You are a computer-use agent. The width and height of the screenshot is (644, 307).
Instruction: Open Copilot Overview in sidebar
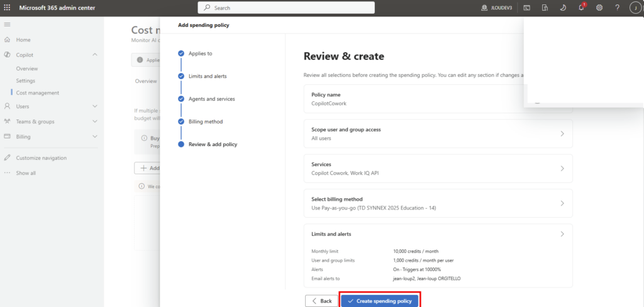27,69
